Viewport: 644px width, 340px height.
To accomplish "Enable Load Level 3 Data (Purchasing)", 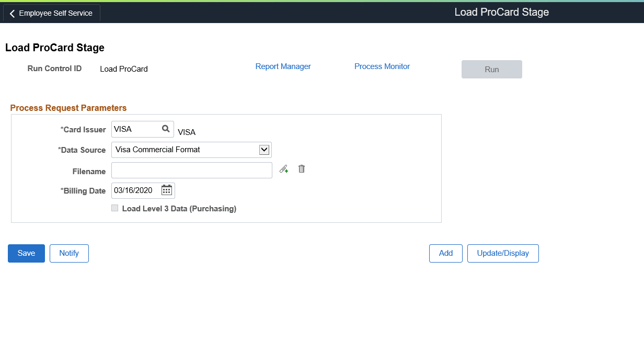I will point(114,208).
